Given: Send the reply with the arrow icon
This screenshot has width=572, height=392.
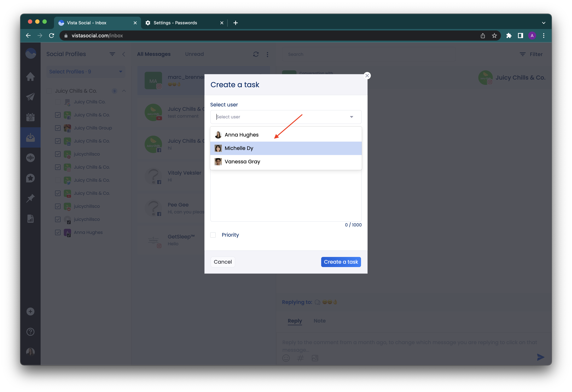Looking at the screenshot, I should pyautogui.click(x=540, y=357).
